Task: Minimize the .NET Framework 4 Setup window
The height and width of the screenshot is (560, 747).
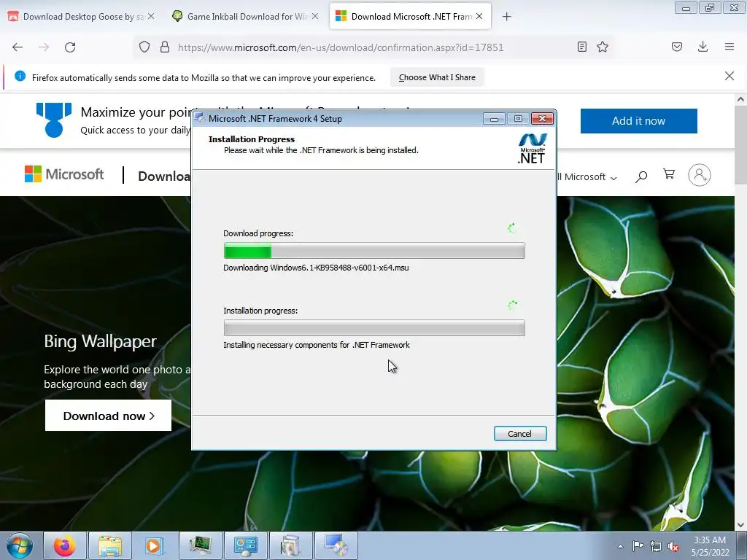Action: coord(494,119)
